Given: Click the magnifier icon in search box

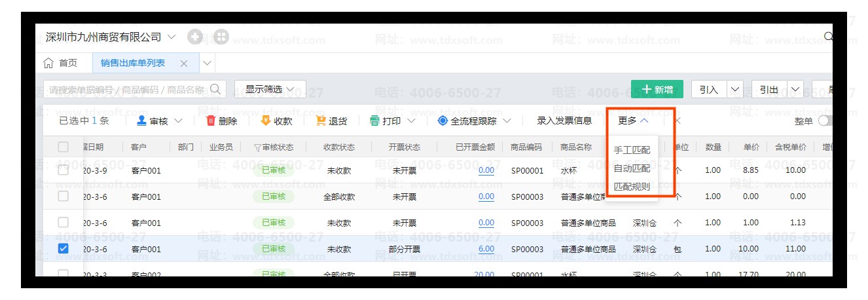Looking at the screenshot, I should click(x=217, y=89).
